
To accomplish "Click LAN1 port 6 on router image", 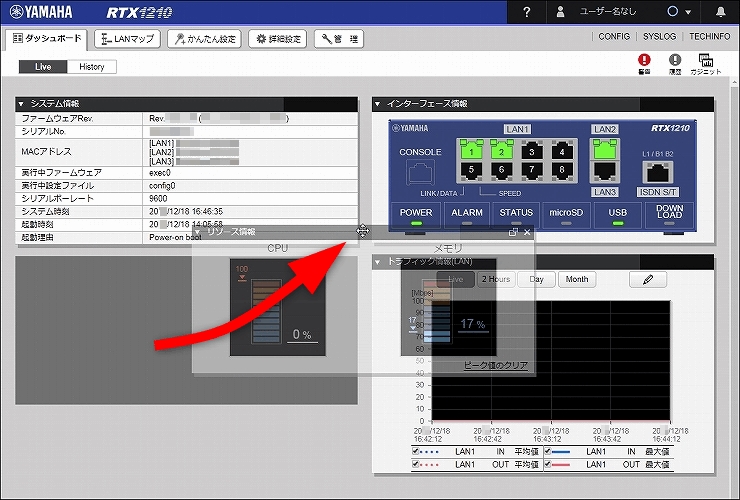I will click(x=501, y=171).
